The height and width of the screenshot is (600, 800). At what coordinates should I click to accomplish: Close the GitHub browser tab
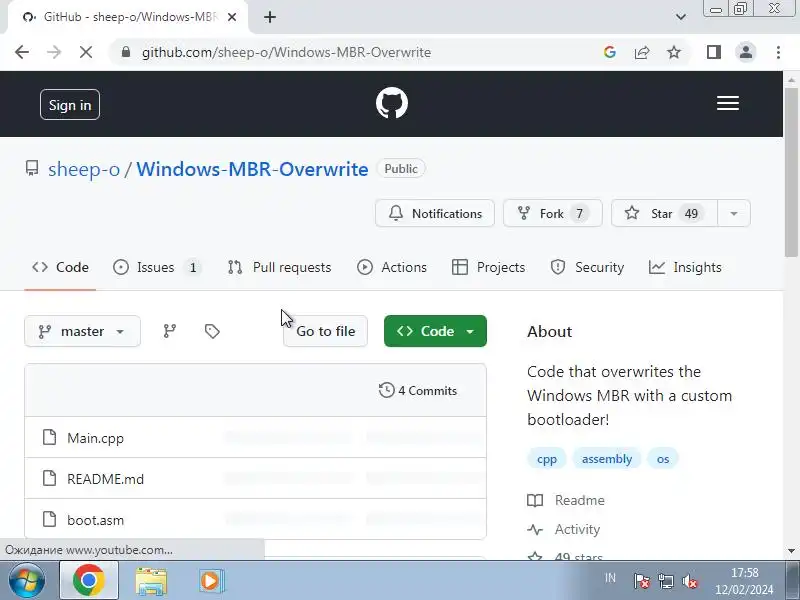[x=232, y=17]
